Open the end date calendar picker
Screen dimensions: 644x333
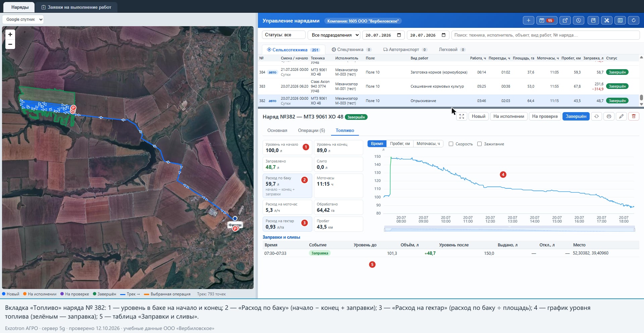443,35
